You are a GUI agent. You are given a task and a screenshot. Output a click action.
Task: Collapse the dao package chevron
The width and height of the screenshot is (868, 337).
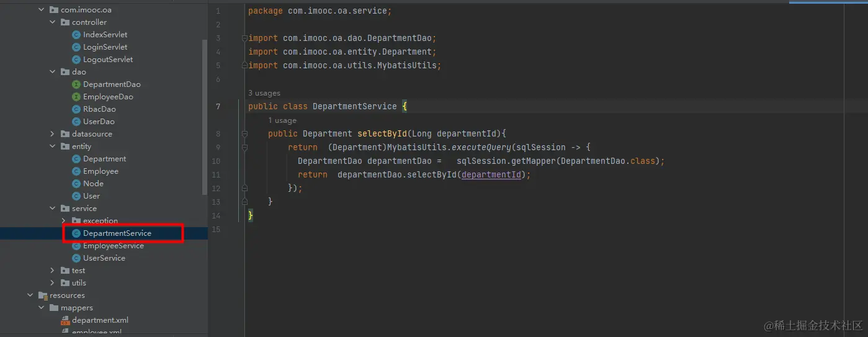click(x=53, y=72)
